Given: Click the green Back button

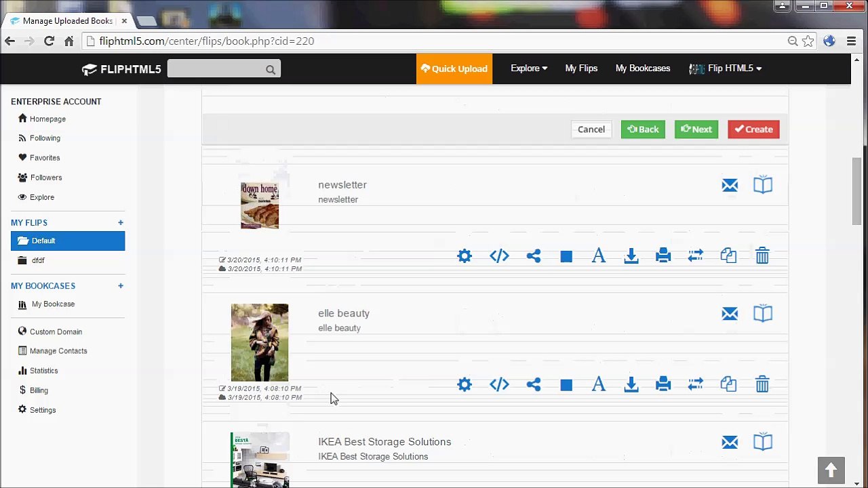Looking at the screenshot, I should [643, 129].
